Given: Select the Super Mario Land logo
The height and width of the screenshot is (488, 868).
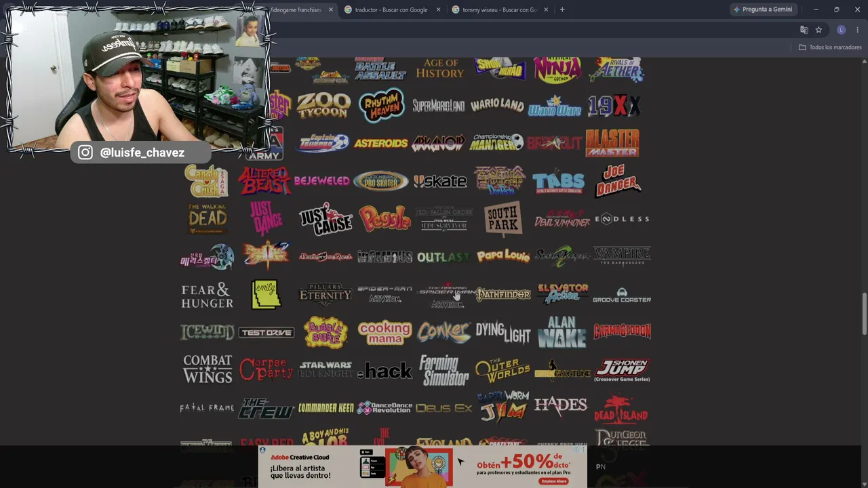Looking at the screenshot, I should (439, 106).
